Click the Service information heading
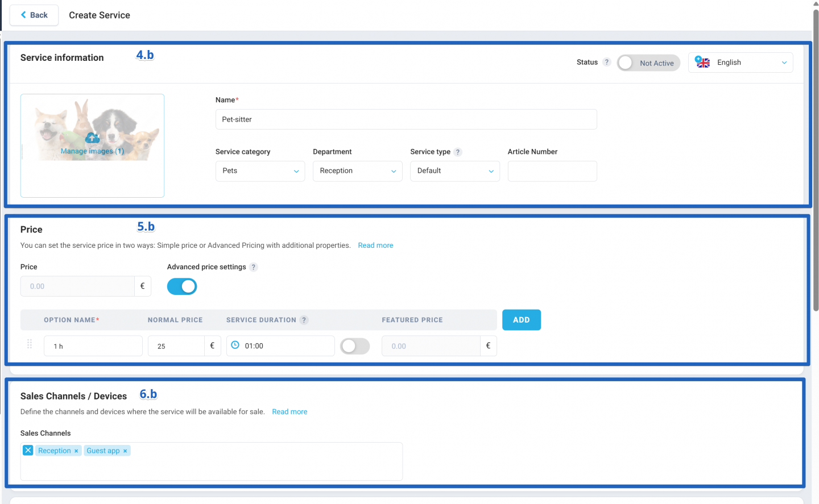The image size is (819, 504). (62, 58)
